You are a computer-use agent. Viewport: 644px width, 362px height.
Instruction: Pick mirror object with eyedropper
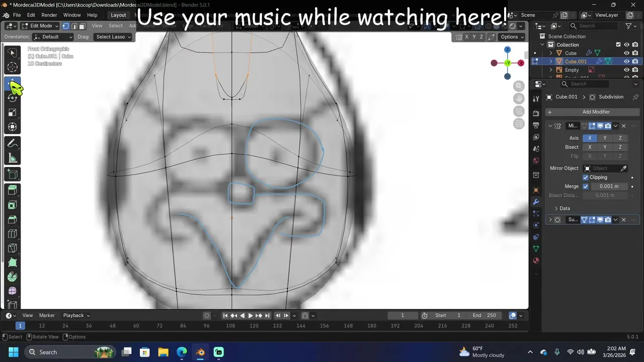(x=623, y=168)
